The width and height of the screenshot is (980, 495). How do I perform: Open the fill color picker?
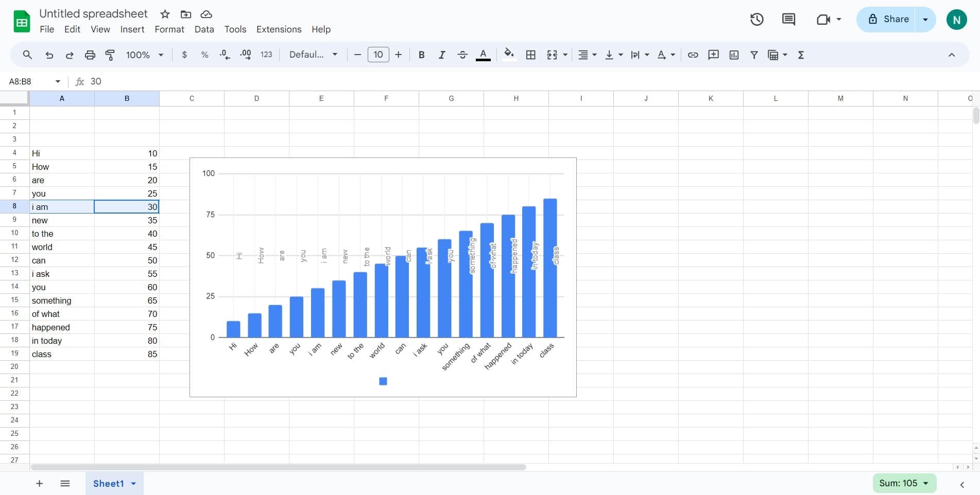coord(509,55)
